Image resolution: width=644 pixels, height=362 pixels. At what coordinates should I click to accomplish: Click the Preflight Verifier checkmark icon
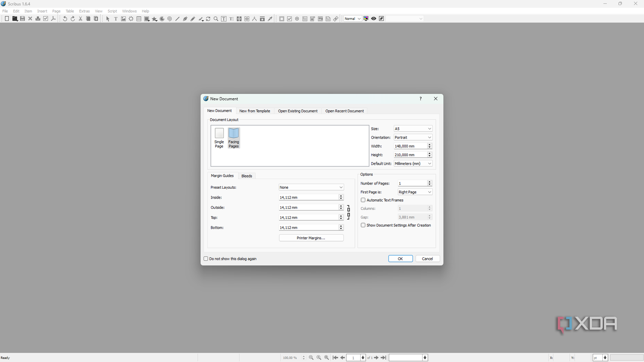coord(46,19)
